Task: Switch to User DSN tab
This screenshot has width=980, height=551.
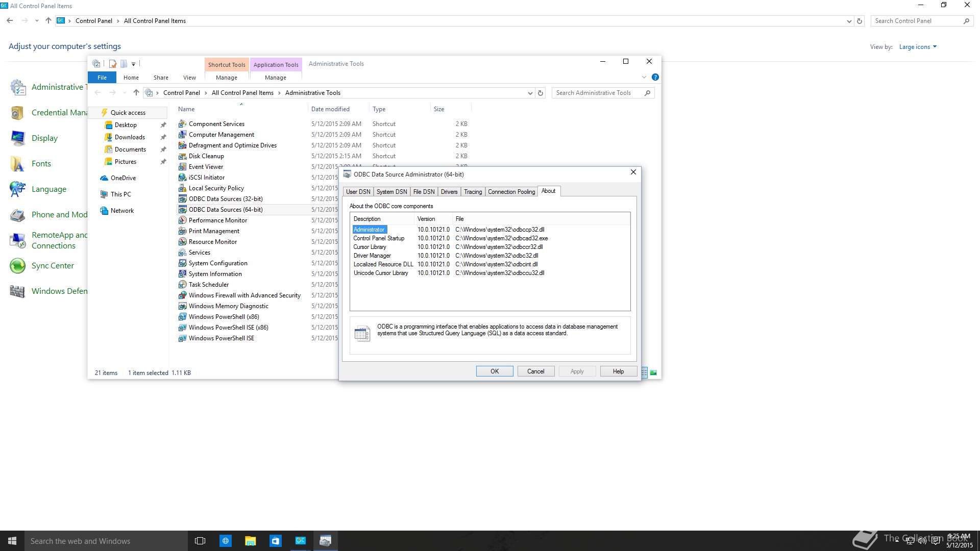Action: 358,192
